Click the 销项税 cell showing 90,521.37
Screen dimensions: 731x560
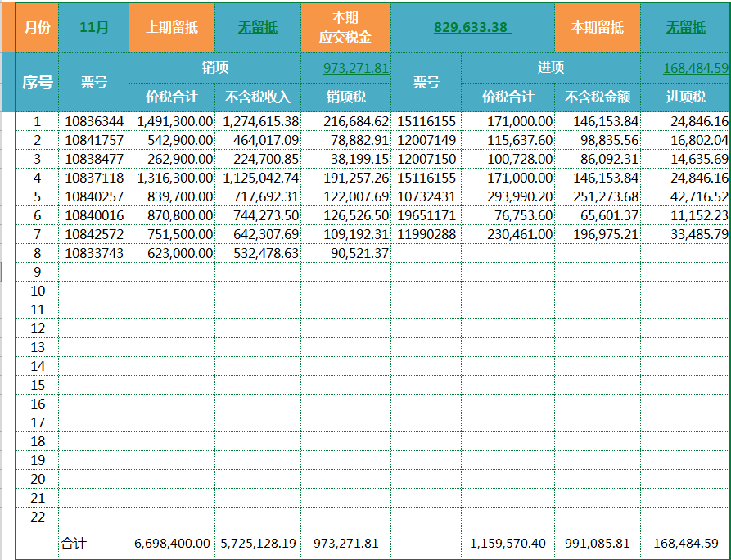click(x=345, y=253)
